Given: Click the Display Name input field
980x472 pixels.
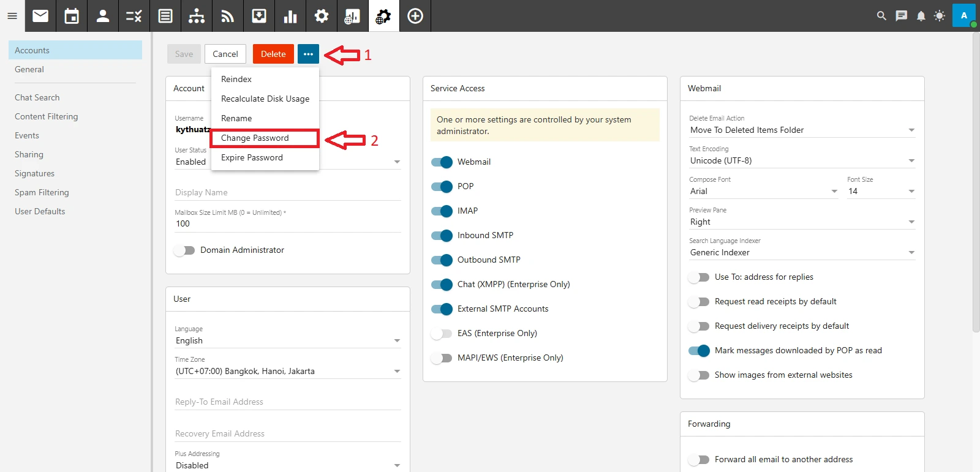Looking at the screenshot, I should [x=287, y=192].
